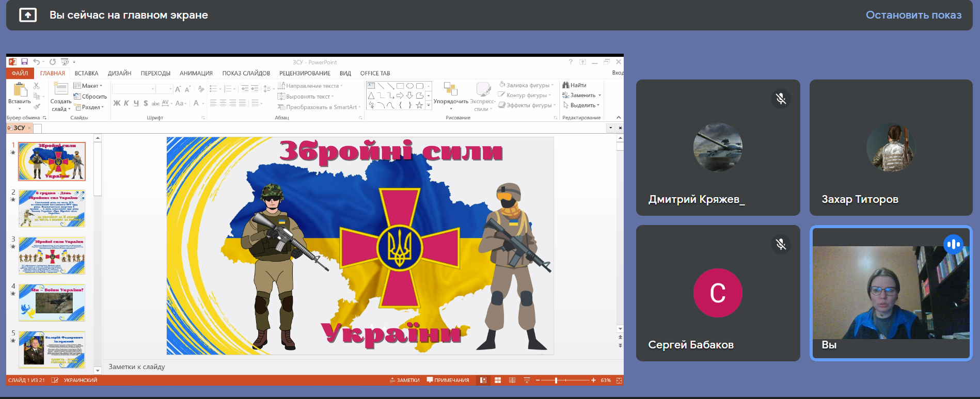Select the right arrow shape

tap(400, 95)
